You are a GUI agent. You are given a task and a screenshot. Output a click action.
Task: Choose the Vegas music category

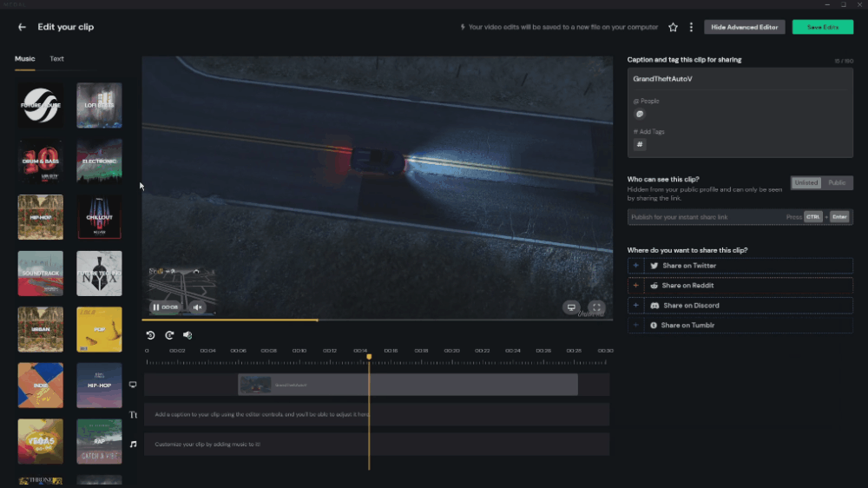41,441
